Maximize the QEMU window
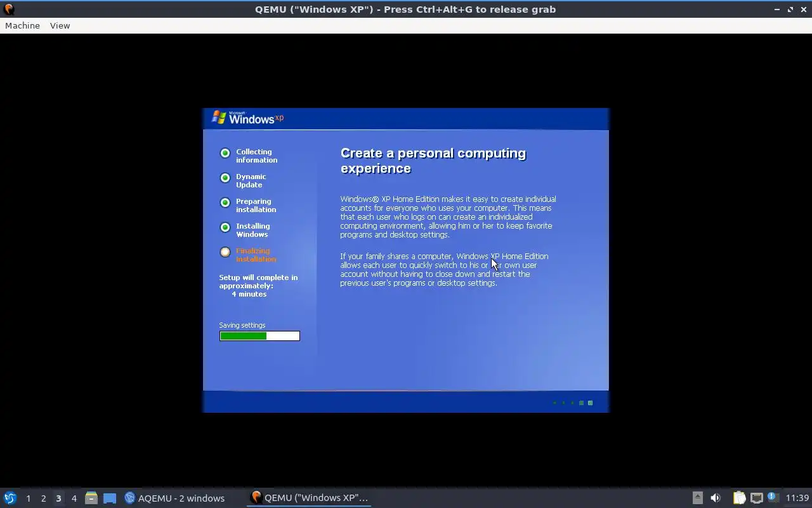This screenshot has width=812, height=508. [x=790, y=9]
